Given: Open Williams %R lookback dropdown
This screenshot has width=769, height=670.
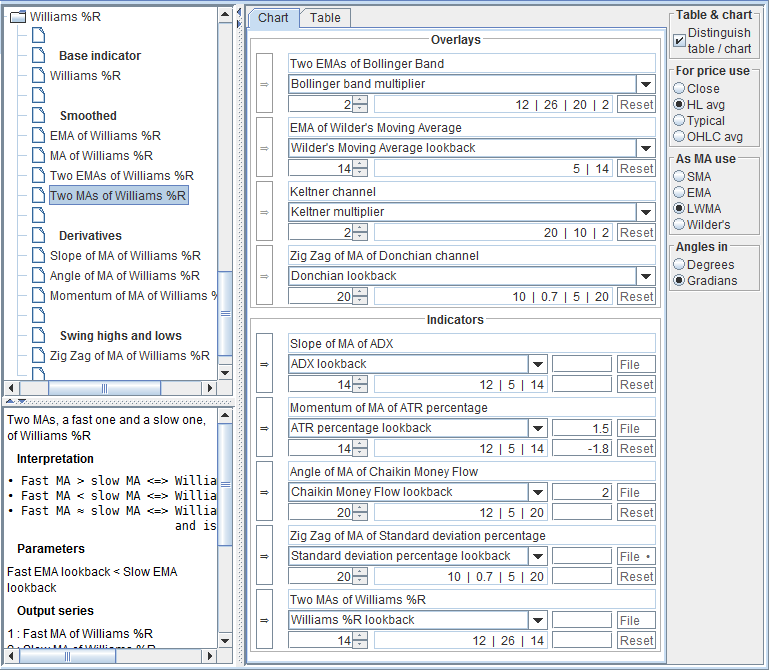Looking at the screenshot, I should click(x=538, y=620).
